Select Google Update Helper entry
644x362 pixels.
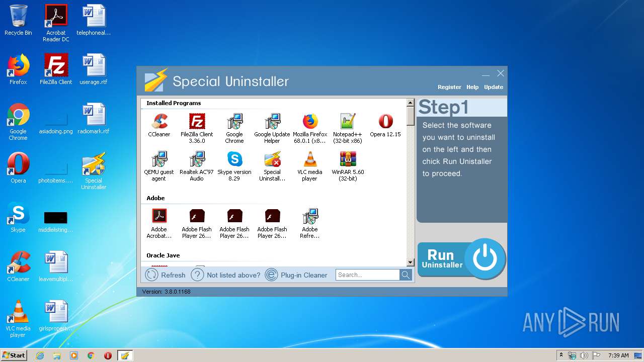coord(272,128)
